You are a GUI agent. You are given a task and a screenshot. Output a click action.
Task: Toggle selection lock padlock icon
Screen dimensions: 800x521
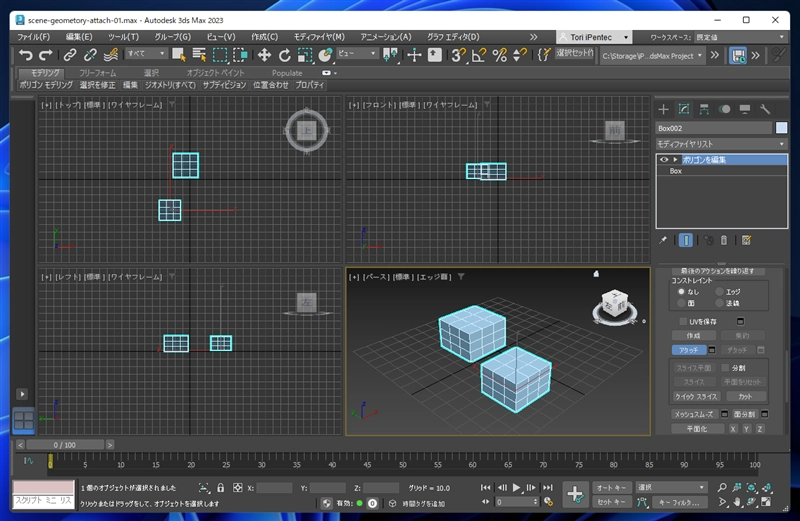[x=220, y=488]
